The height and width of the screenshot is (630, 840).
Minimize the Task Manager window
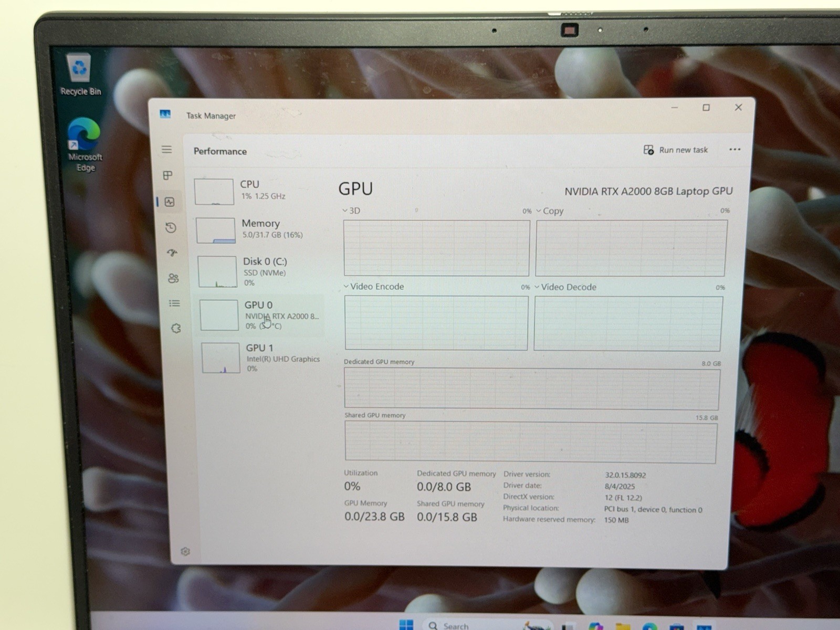pos(675,107)
